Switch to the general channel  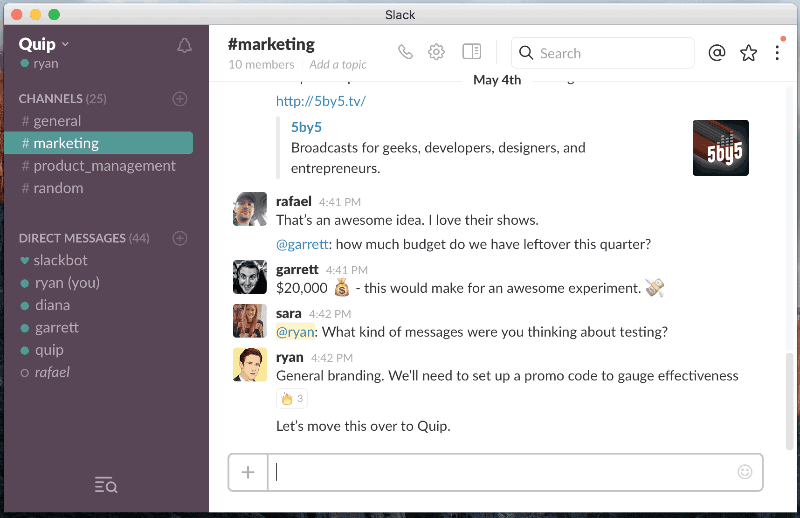(x=57, y=121)
